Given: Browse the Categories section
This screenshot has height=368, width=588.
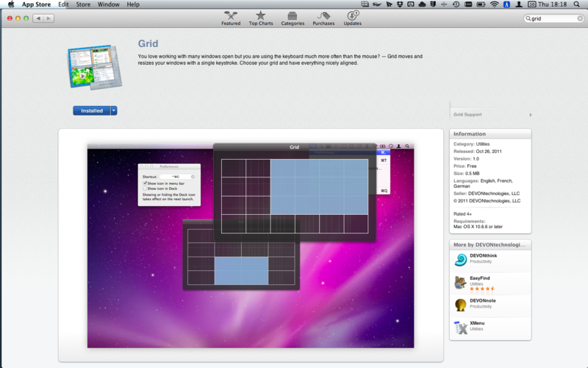Looking at the screenshot, I should 293,18.
